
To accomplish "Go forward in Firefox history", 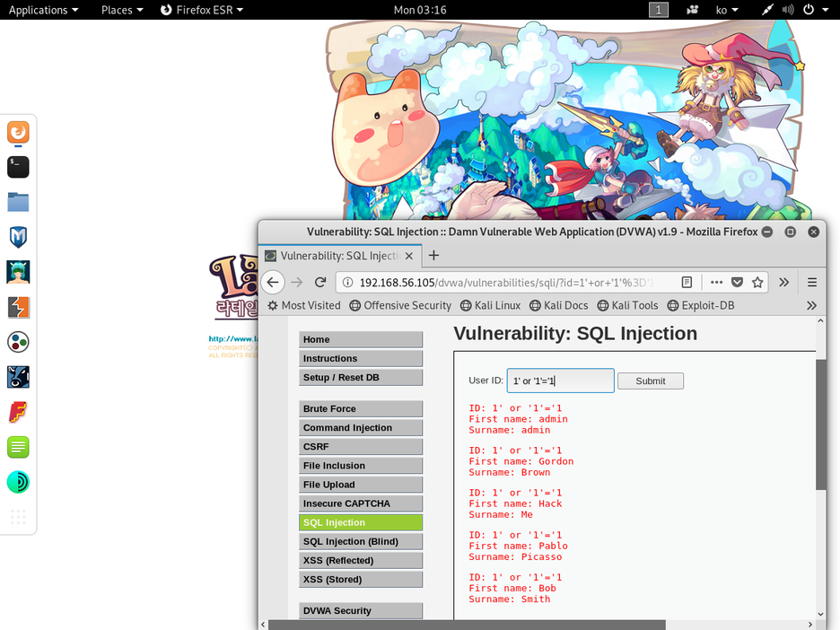I will 297,283.
